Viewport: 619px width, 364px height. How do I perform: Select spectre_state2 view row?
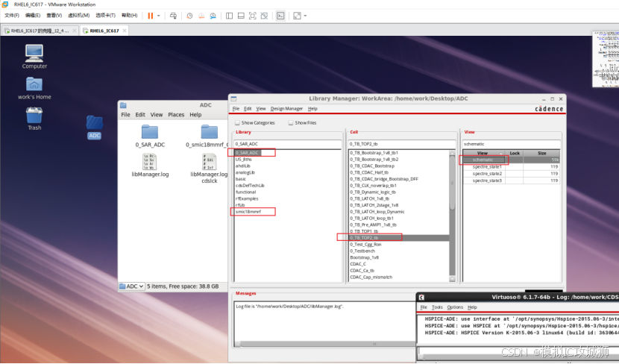(511, 174)
